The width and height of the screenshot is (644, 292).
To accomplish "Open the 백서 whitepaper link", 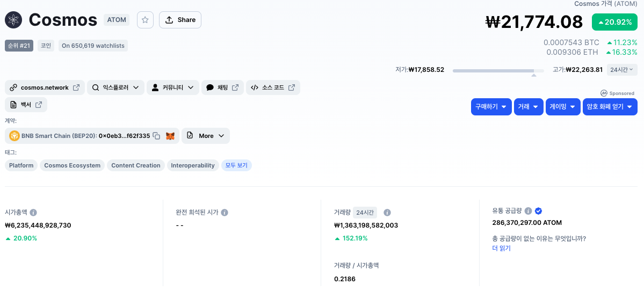I will point(26,105).
